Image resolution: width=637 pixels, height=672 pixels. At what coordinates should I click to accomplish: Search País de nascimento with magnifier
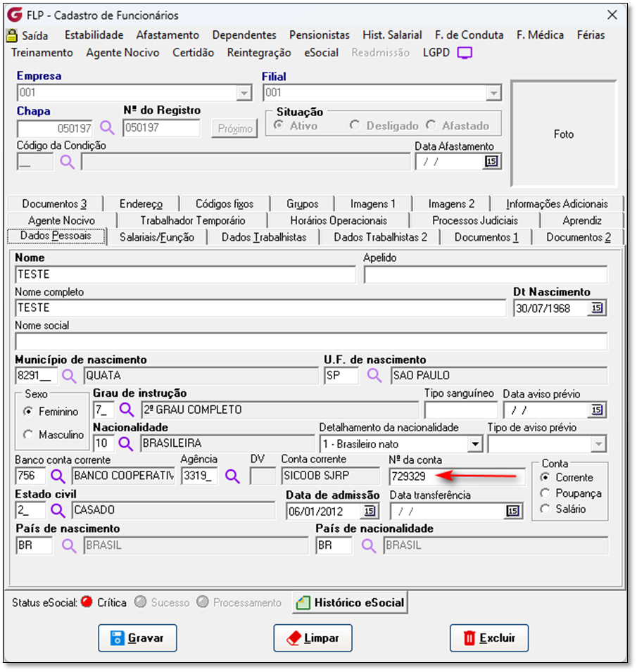(x=69, y=545)
